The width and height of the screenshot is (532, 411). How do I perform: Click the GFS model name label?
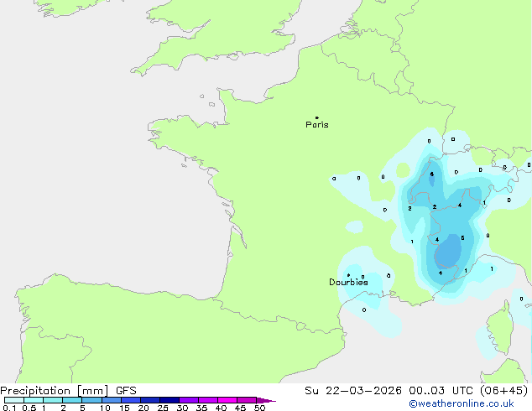click(x=126, y=391)
